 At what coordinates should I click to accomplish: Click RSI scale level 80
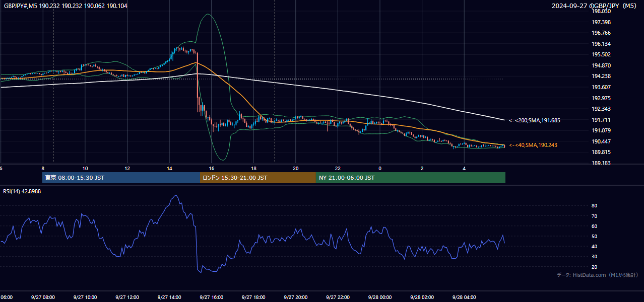(594, 206)
